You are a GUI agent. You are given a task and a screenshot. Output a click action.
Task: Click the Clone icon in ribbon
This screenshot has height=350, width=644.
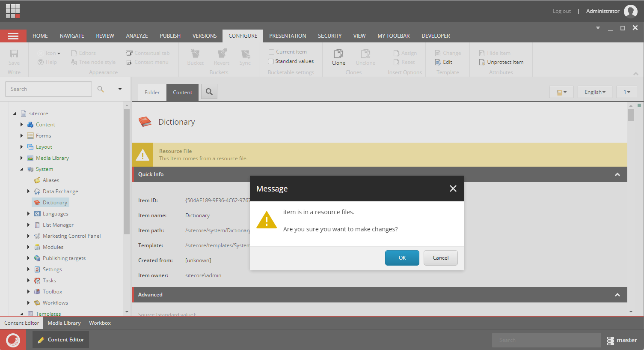(x=338, y=54)
